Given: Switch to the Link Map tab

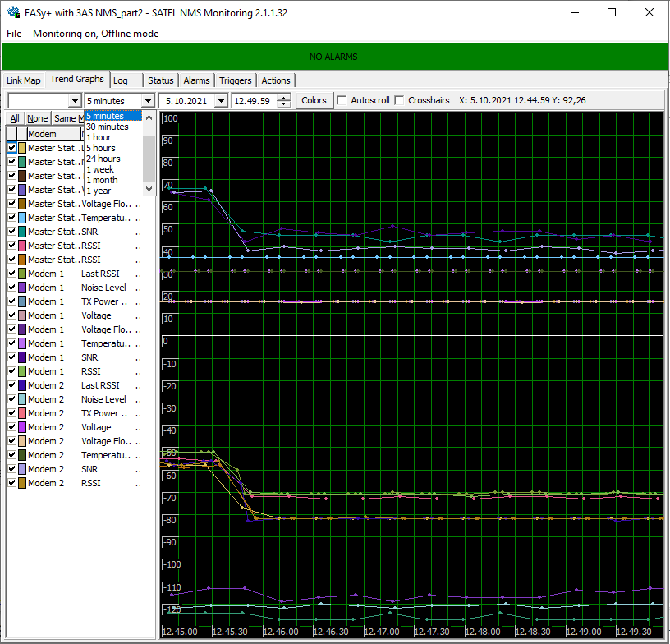Looking at the screenshot, I should click(24, 80).
